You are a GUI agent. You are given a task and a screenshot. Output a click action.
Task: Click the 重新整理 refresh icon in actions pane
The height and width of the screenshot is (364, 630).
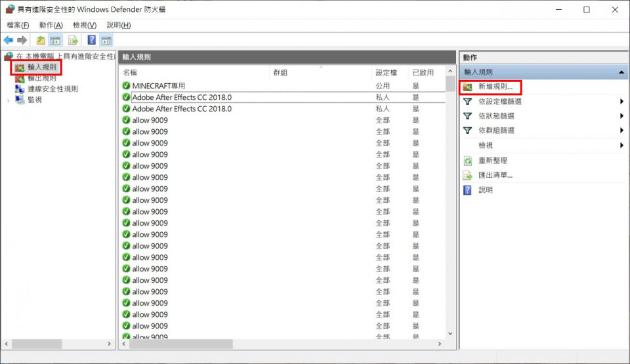(468, 161)
